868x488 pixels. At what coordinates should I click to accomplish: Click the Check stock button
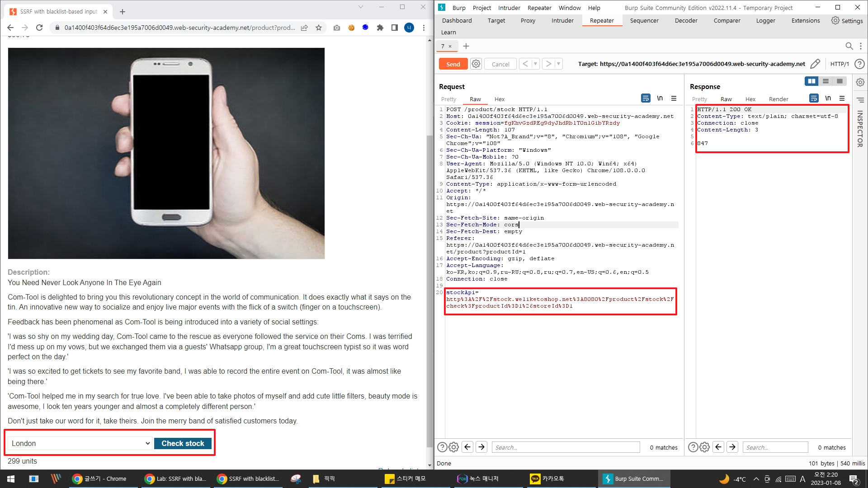tap(183, 443)
